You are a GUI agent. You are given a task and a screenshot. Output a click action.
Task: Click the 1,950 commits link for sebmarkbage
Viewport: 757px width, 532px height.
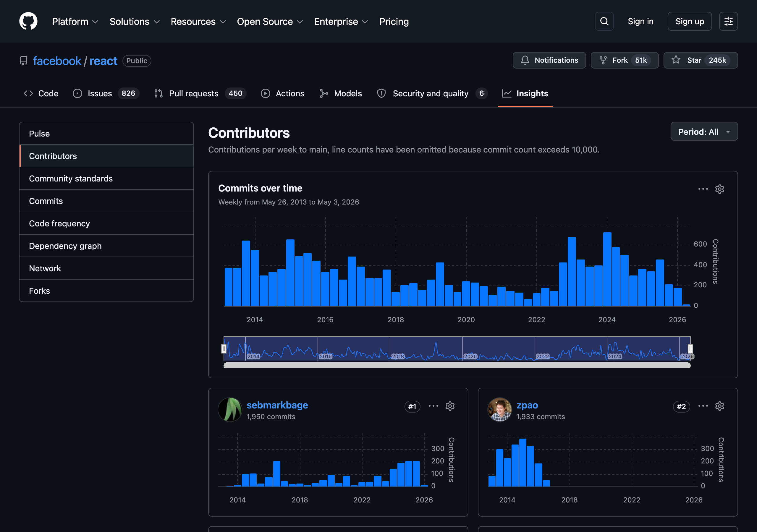271,417
